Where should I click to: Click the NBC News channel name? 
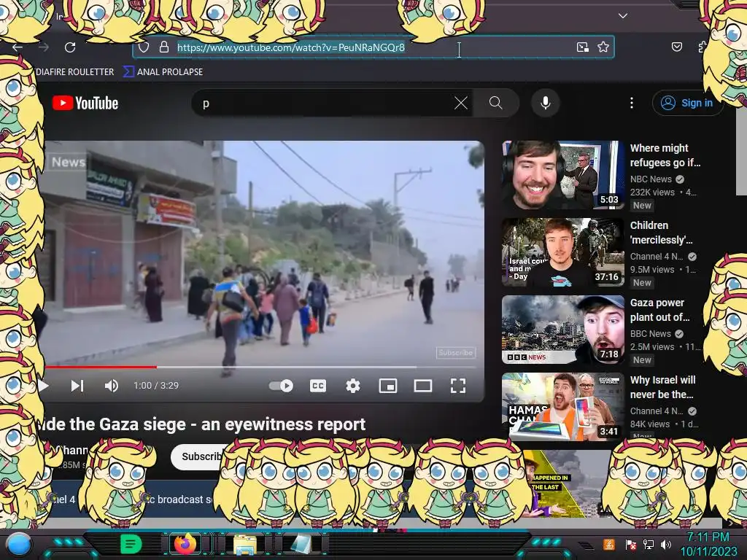point(651,179)
